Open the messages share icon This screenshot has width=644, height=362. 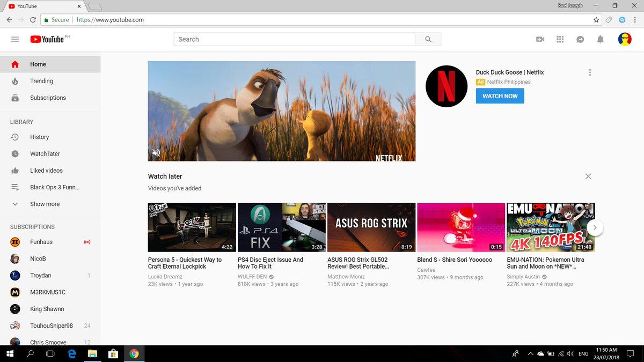[580, 39]
